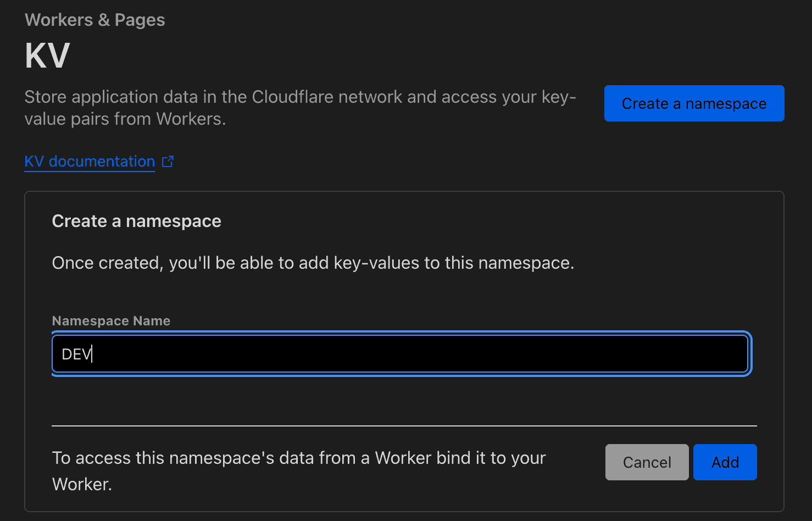Click the Namespace Name field label
812x521 pixels.
111,321
